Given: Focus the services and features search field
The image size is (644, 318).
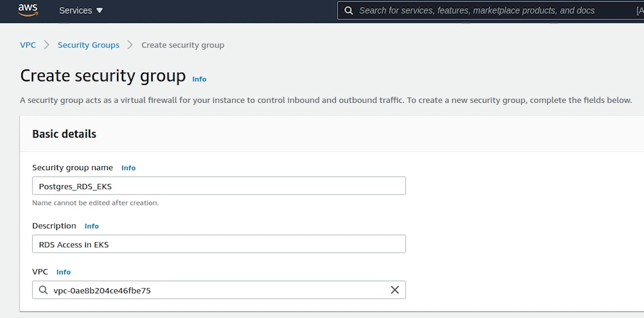Looking at the screenshot, I should (490, 11).
